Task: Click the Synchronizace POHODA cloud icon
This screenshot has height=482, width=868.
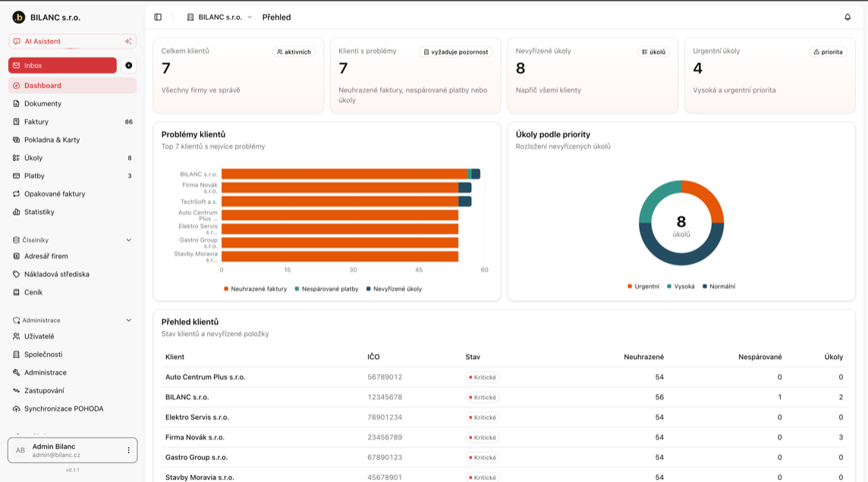Action: (x=16, y=408)
